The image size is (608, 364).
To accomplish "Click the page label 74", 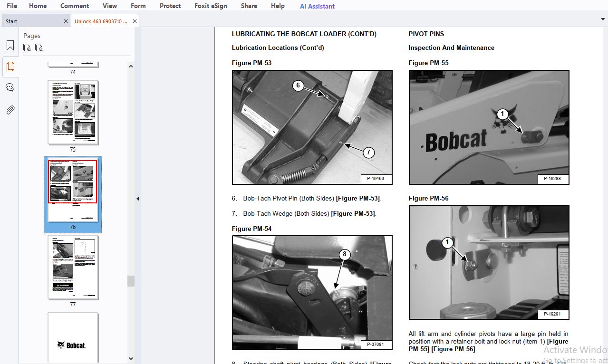I will pos(73,72).
